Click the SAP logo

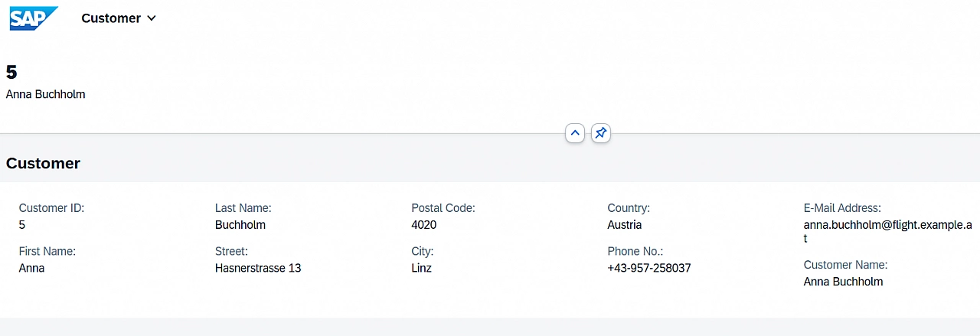[x=34, y=18]
